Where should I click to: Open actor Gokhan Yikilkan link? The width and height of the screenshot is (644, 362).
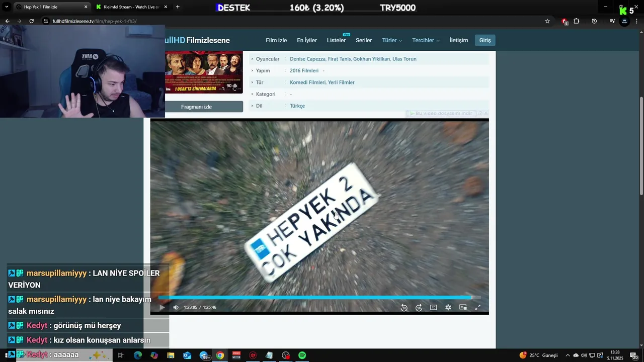click(371, 59)
